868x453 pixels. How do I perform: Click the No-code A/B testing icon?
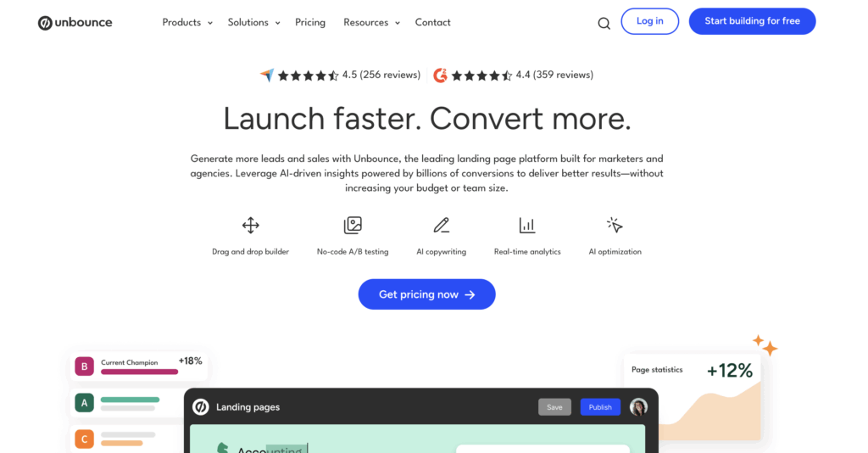353,226
